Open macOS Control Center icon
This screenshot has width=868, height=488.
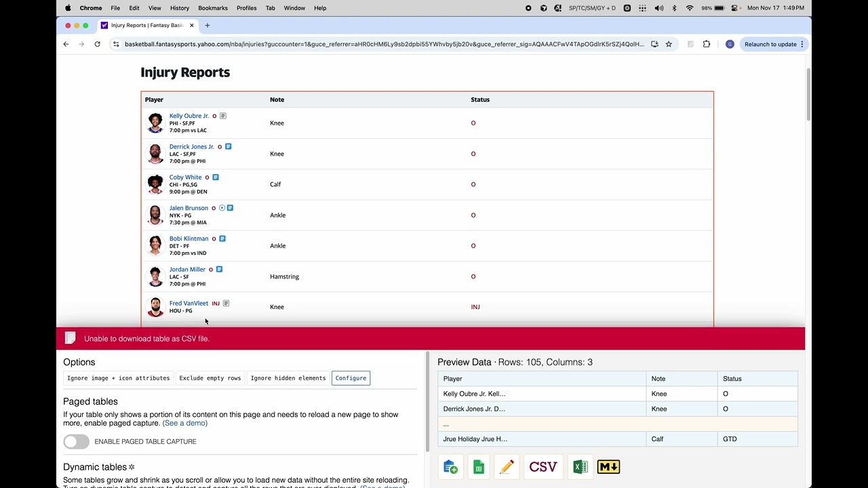(736, 8)
